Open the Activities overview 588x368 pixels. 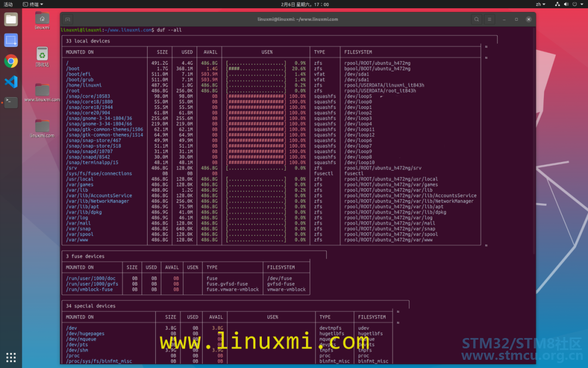8,4
